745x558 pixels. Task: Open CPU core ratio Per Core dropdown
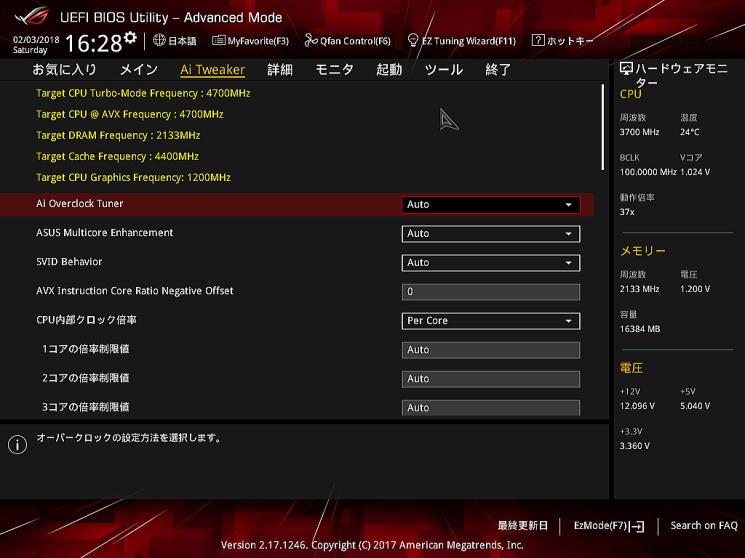point(490,321)
